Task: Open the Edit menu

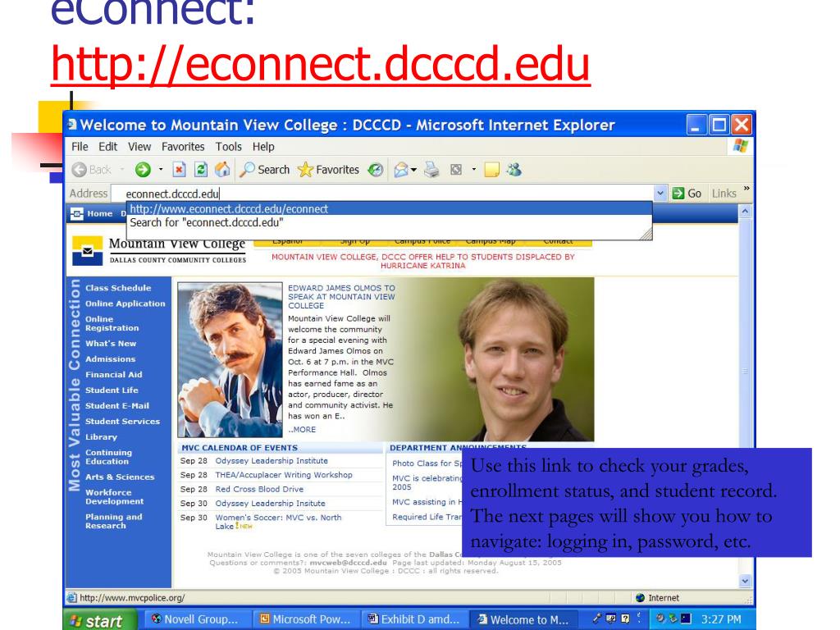Action: [x=107, y=147]
